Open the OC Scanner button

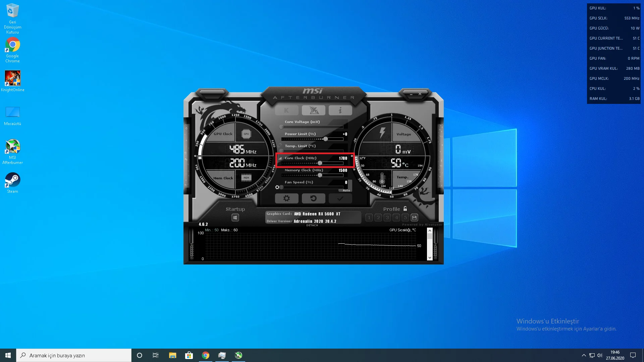(313, 110)
